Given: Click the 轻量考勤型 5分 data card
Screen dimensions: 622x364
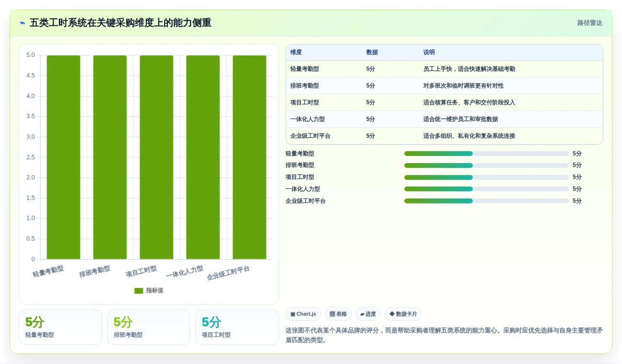Looking at the screenshot, I should coord(60,327).
